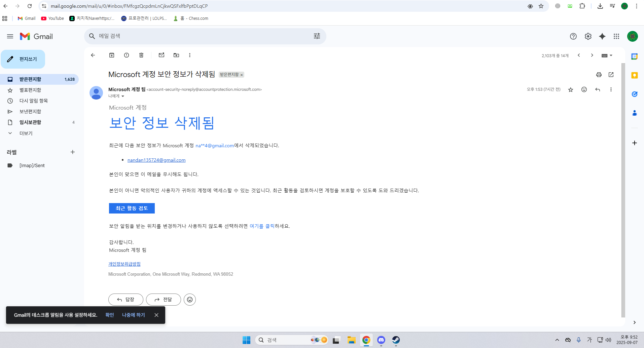Click 답장 reply button
The width and height of the screenshot is (644, 348).
click(x=126, y=300)
